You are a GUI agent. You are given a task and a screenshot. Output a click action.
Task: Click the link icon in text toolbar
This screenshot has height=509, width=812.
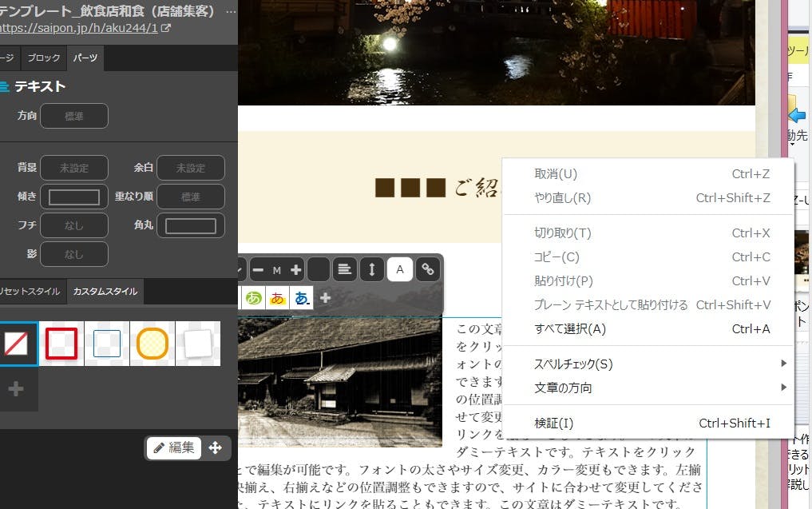428,269
